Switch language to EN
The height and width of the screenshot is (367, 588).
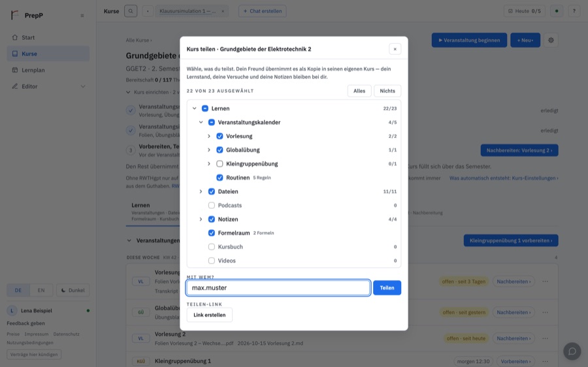41,290
